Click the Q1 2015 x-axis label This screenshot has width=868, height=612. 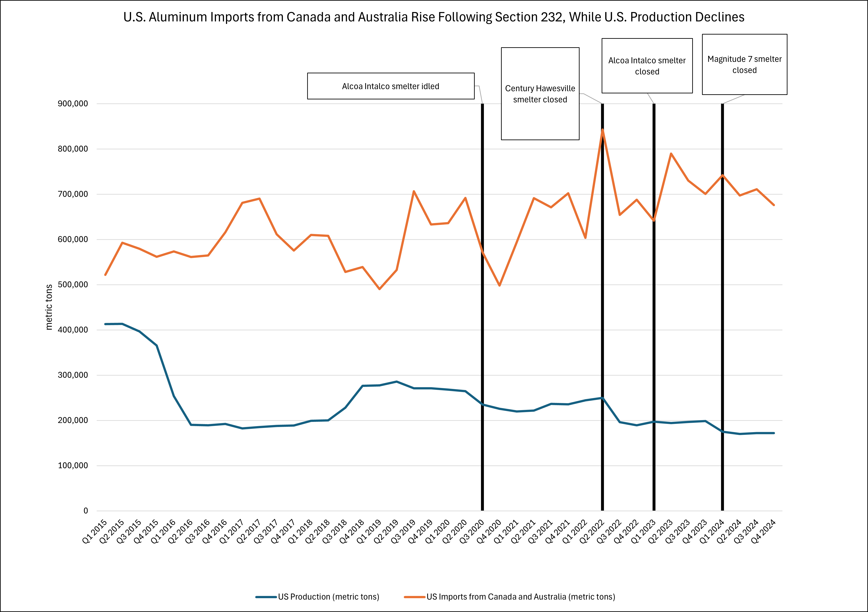point(95,532)
